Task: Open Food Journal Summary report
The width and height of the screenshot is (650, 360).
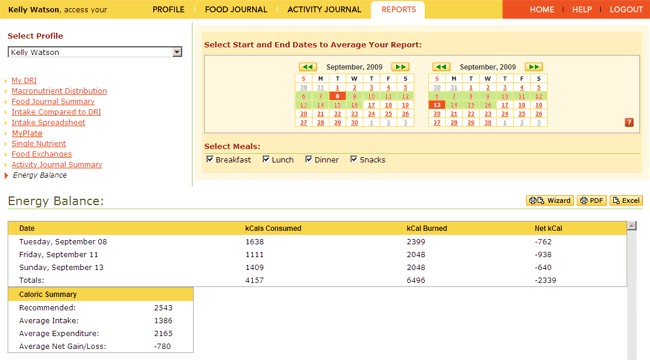Action: [53, 102]
